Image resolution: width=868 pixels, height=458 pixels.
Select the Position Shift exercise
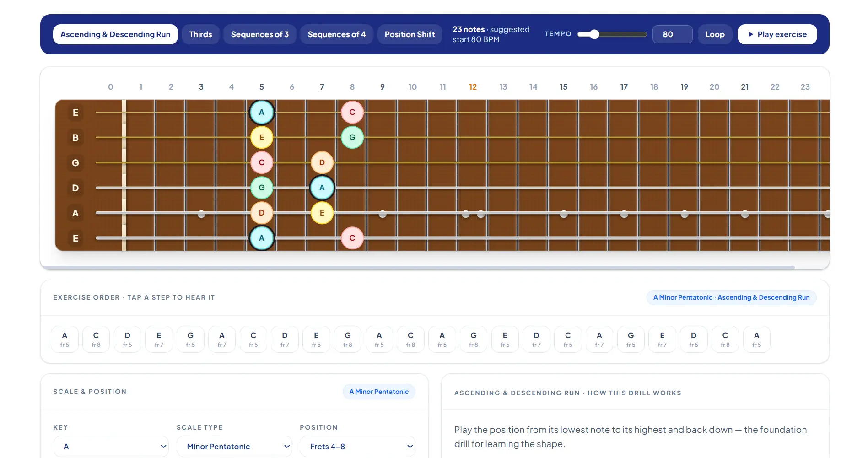(x=410, y=34)
